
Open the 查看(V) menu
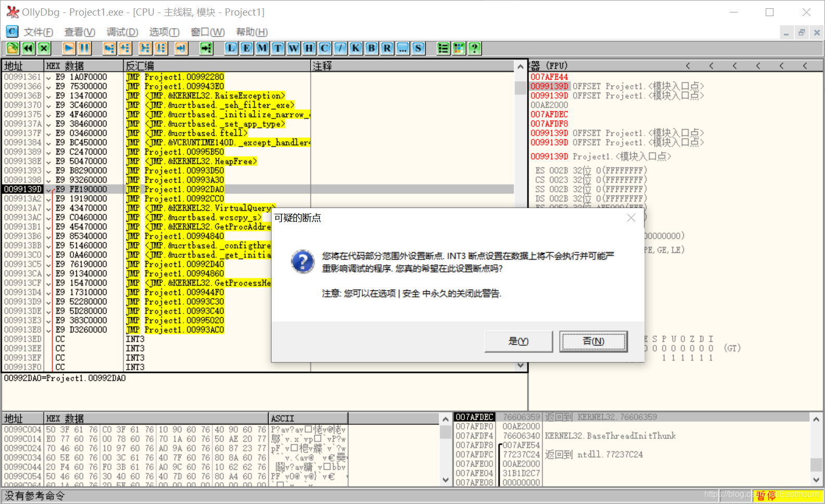point(80,32)
